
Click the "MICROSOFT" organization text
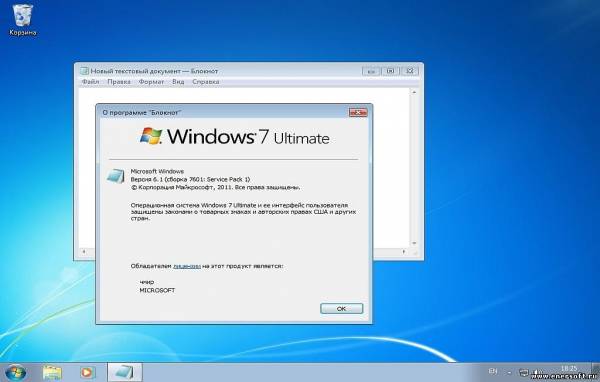(x=157, y=290)
